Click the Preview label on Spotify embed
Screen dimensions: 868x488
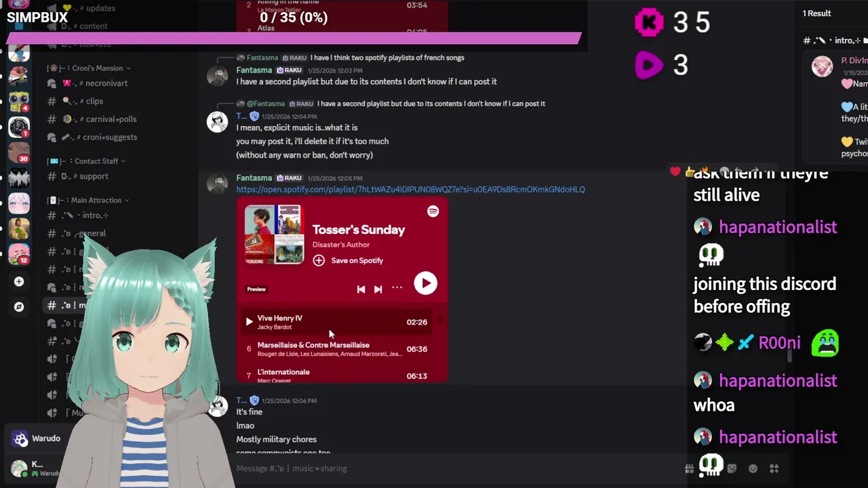(x=256, y=289)
